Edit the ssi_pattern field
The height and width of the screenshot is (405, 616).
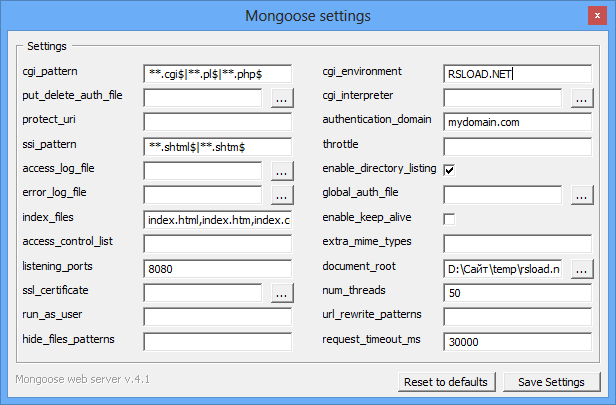coord(218,147)
